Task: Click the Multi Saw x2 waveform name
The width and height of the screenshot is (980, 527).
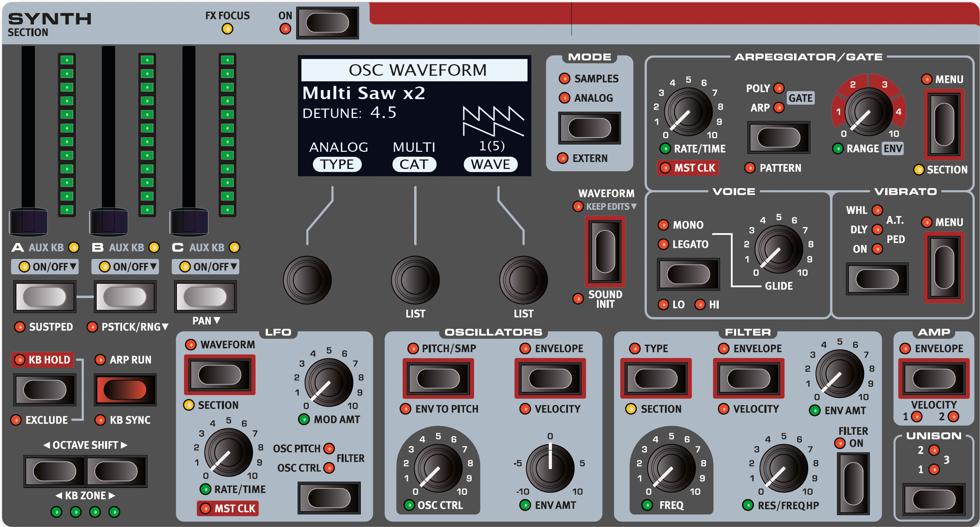Action: [364, 93]
